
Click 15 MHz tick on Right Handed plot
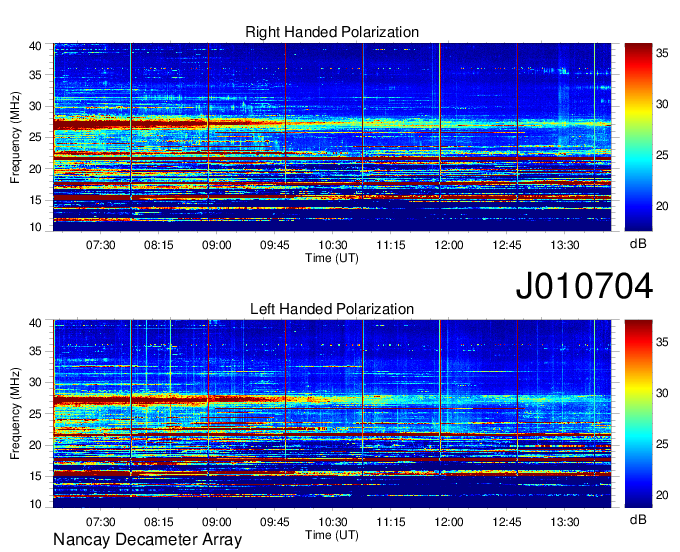pyautogui.click(x=36, y=200)
